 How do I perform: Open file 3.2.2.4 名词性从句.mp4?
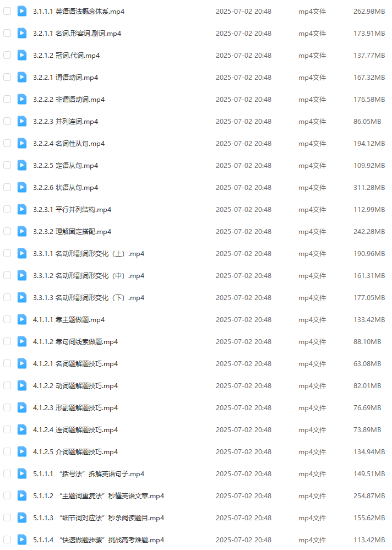point(69,144)
